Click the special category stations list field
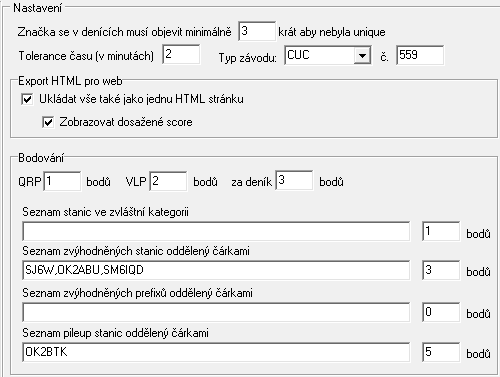The image size is (500, 377). pyautogui.click(x=216, y=231)
